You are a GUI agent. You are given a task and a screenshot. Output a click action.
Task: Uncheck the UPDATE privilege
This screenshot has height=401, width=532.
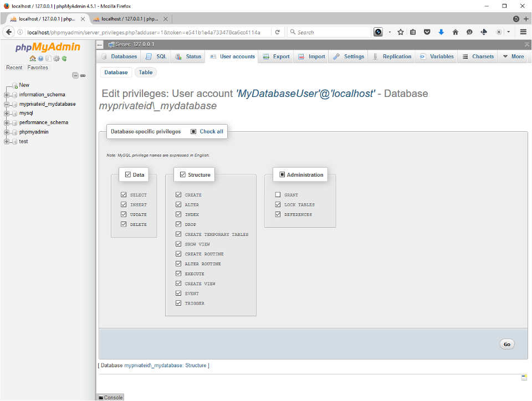tap(124, 214)
